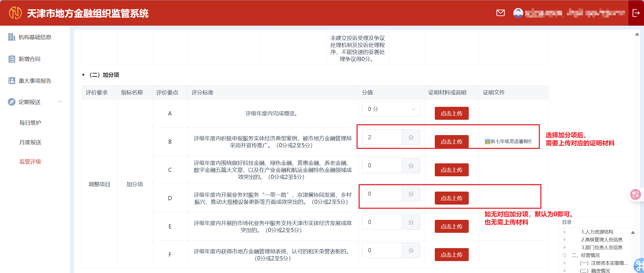Click the score input field for row C
The image size is (644, 273).
pyautogui.click(x=382, y=165)
